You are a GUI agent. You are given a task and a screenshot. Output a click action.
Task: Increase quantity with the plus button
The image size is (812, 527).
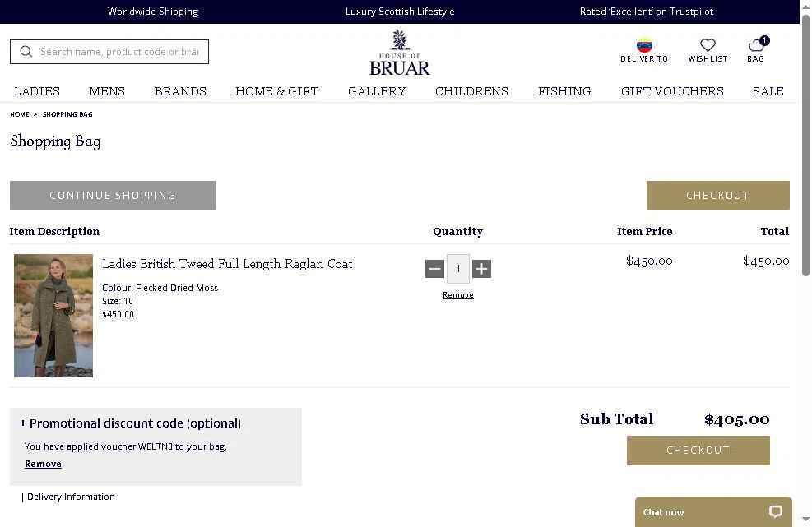(x=481, y=269)
